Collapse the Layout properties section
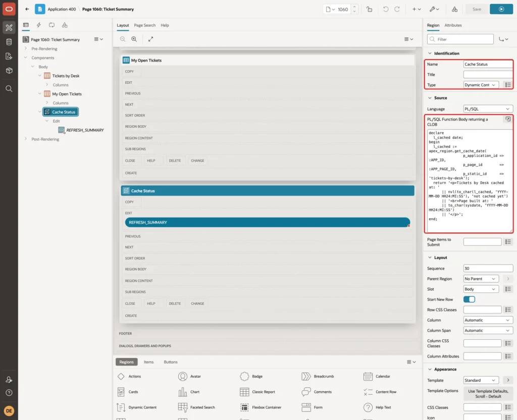Screen dimensions: 517x420 tap(430, 257)
